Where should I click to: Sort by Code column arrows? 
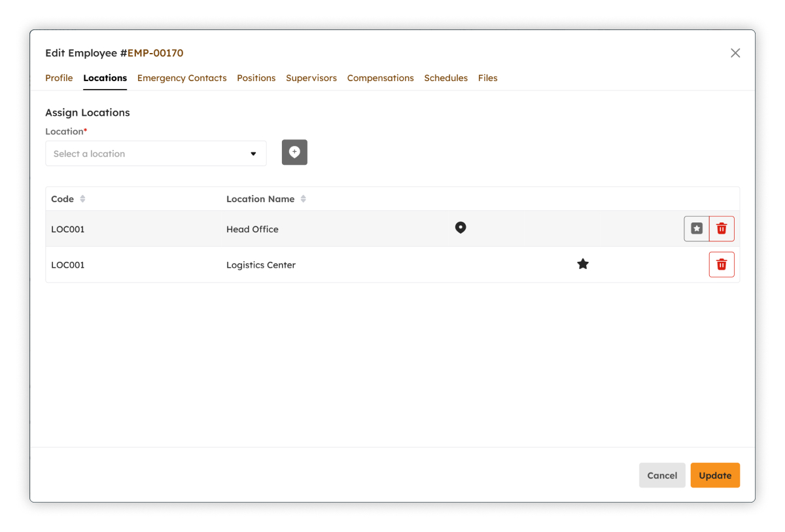pos(82,199)
